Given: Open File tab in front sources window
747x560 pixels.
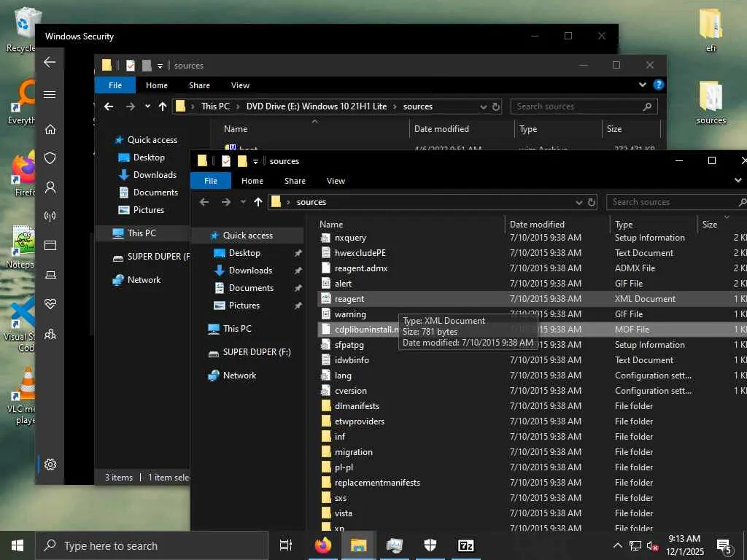Looking at the screenshot, I should tap(211, 181).
